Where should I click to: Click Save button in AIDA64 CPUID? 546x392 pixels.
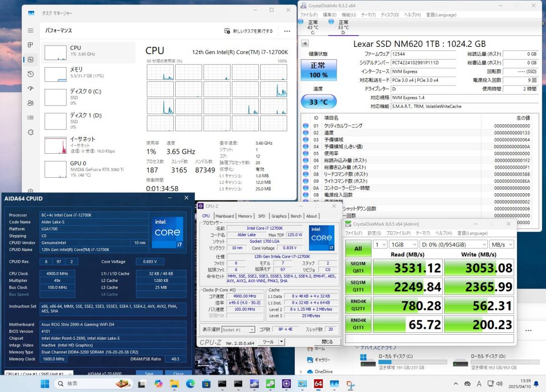pos(149,374)
